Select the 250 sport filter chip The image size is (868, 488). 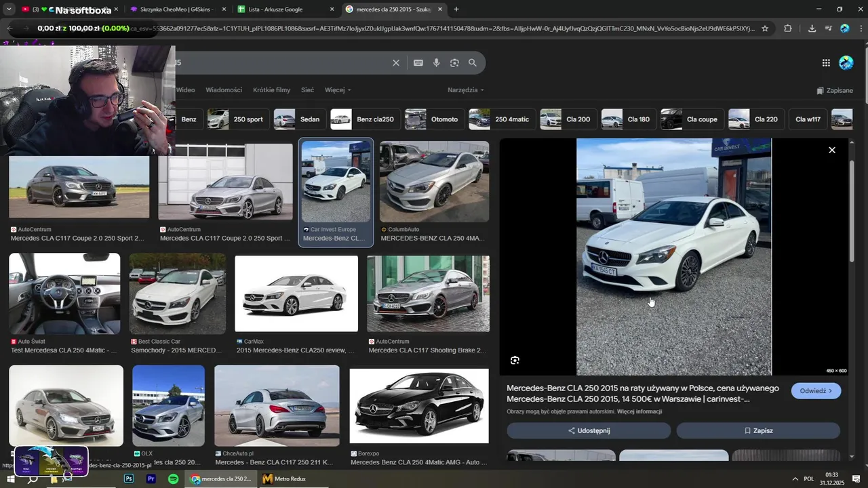[239, 119]
